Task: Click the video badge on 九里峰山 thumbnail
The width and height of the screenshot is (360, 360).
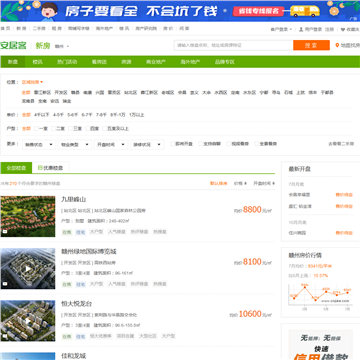Action: 5,231
